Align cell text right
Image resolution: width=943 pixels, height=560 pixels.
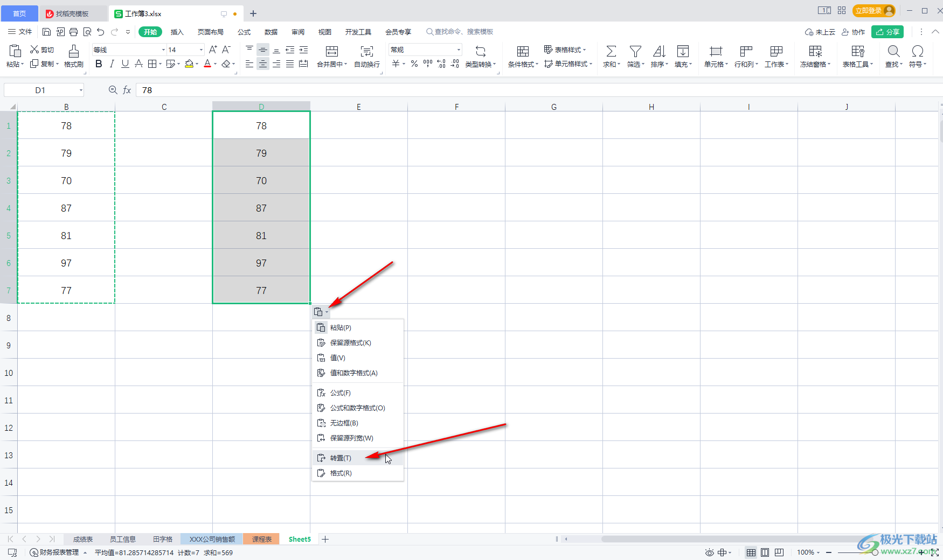(276, 64)
